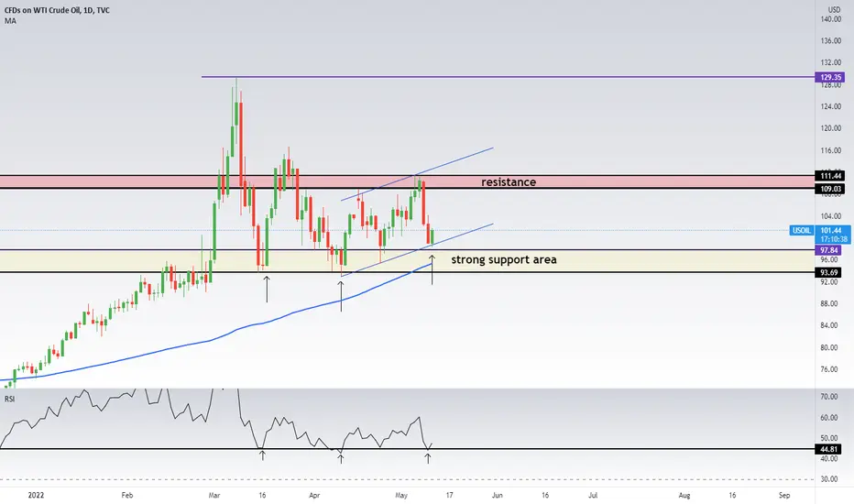
Task: Click the 80.00 price axis tick
Action: coord(829,347)
